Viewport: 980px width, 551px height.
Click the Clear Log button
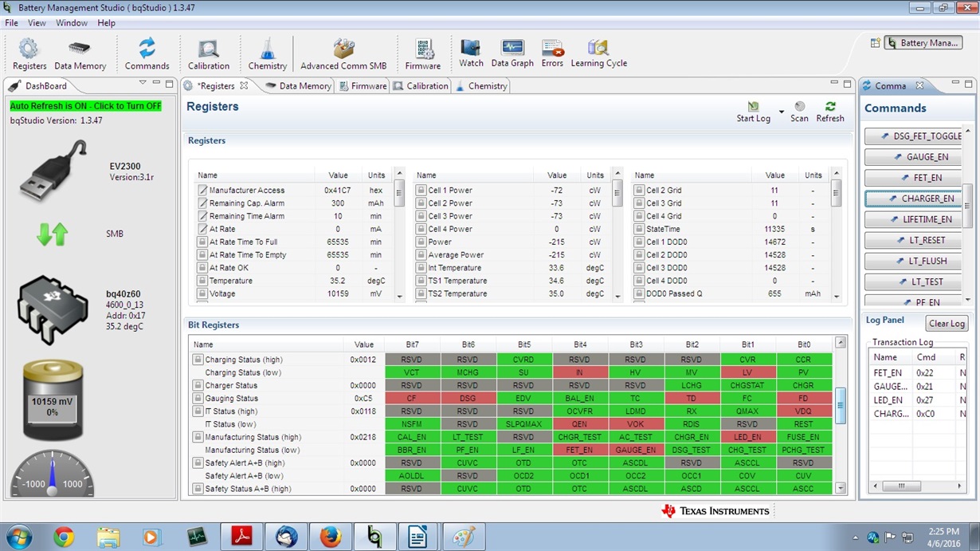pyautogui.click(x=947, y=323)
